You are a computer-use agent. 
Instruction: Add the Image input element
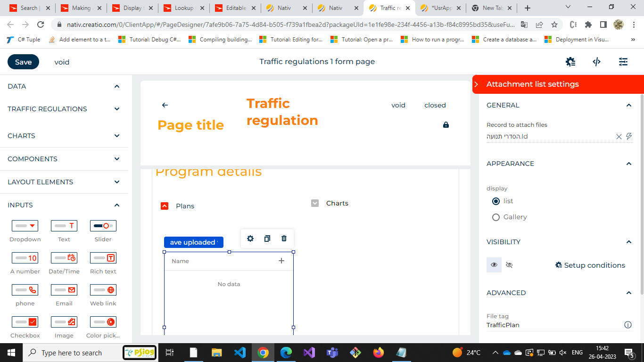64,327
